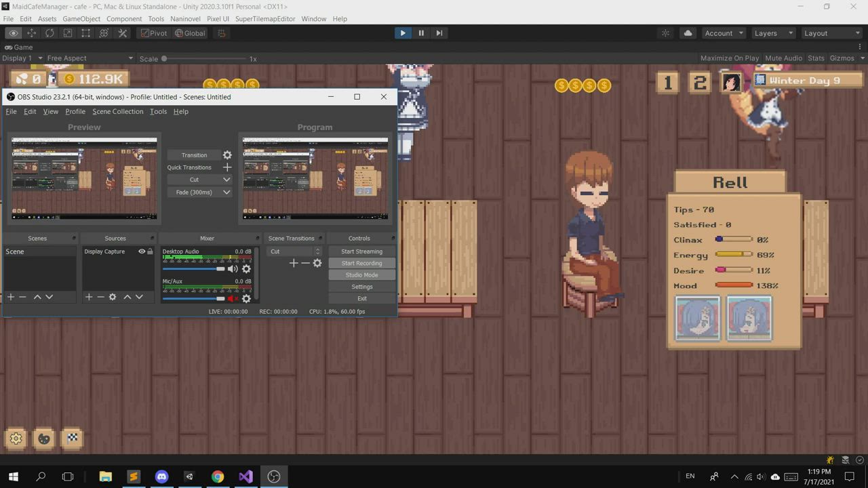Open Mic/Aux settings gear
The height and width of the screenshot is (488, 868).
coord(246,298)
